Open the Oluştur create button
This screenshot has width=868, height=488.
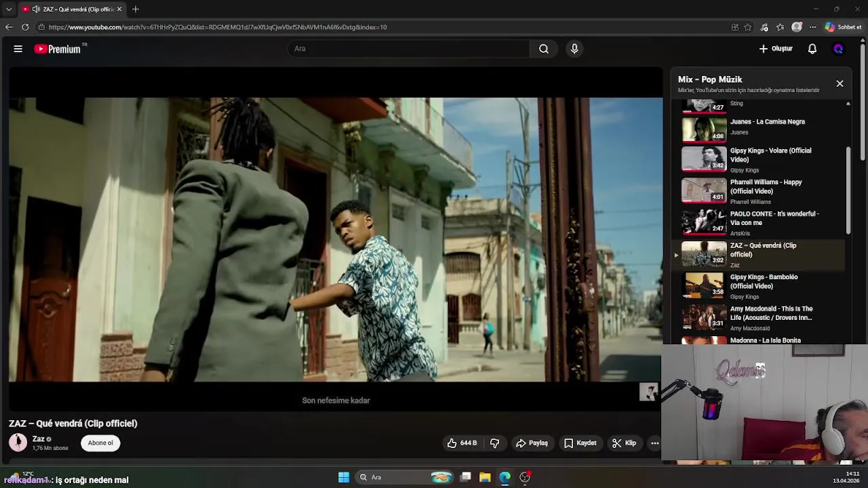776,49
